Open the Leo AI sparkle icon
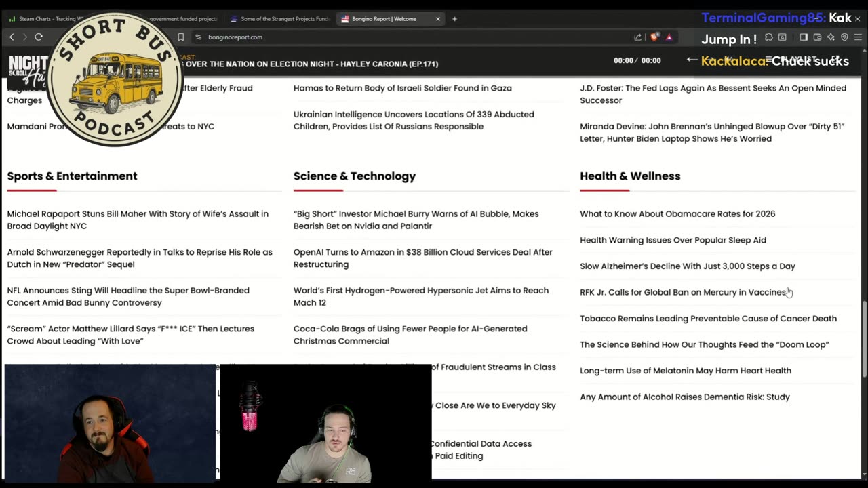Viewport: 868px width, 488px height. 831,37
